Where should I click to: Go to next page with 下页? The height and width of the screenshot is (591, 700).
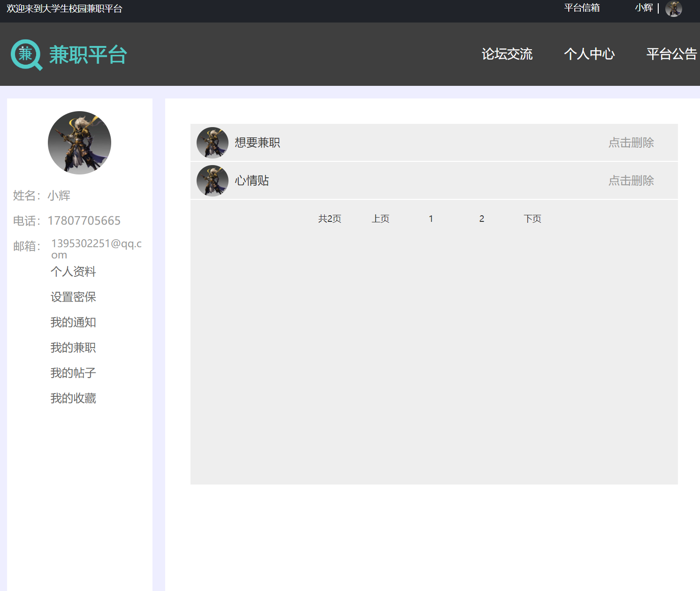click(x=533, y=219)
